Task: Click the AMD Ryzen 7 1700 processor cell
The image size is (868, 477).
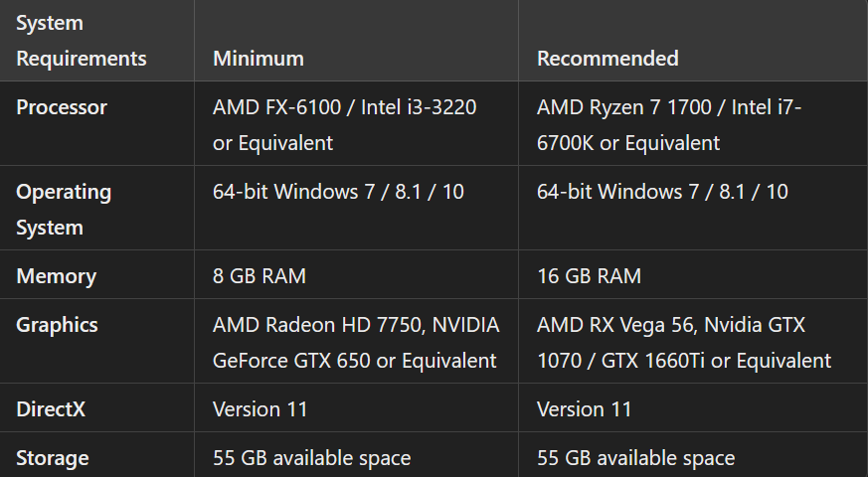Action: coord(669,124)
